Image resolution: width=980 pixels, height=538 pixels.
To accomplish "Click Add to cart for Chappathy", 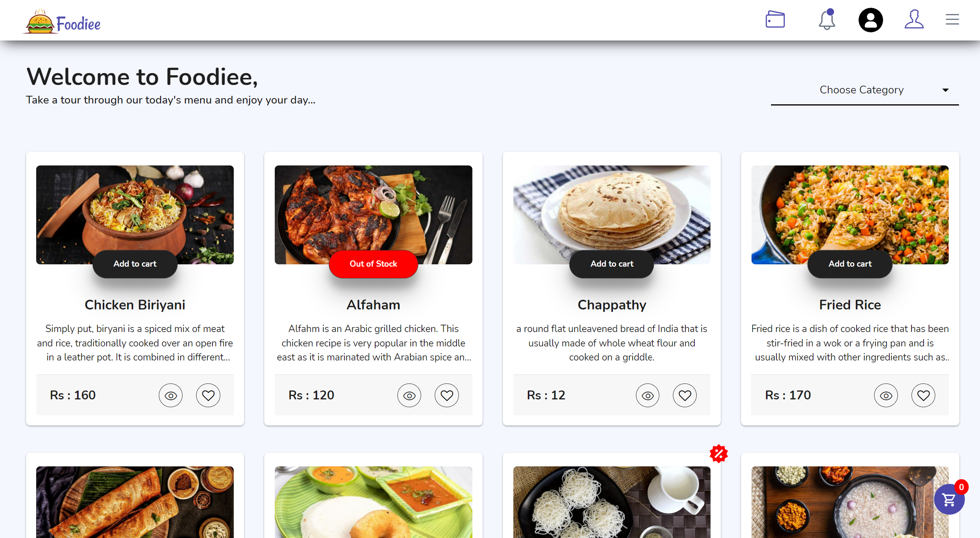I will pyautogui.click(x=611, y=264).
